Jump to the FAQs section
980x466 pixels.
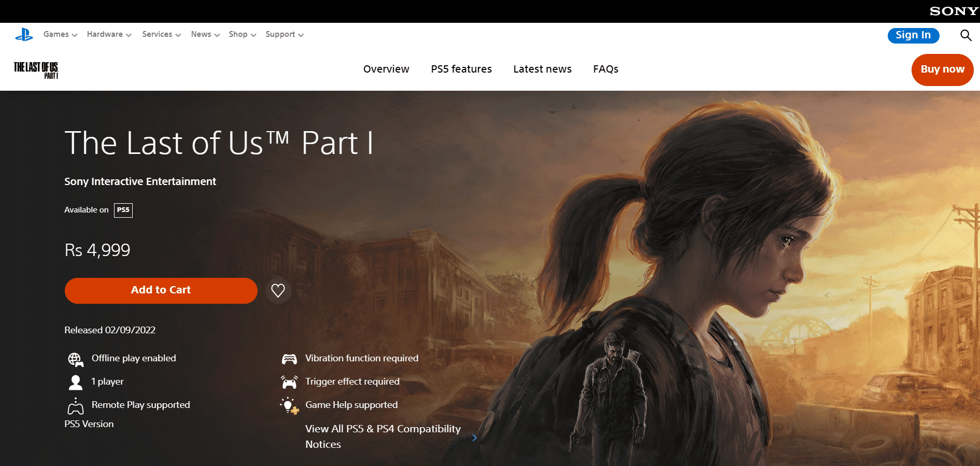(606, 69)
